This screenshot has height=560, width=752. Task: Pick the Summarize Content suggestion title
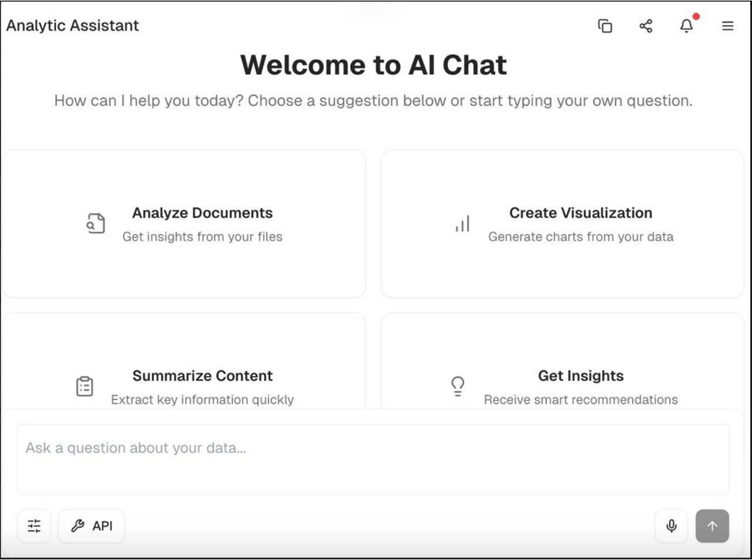pyautogui.click(x=202, y=376)
